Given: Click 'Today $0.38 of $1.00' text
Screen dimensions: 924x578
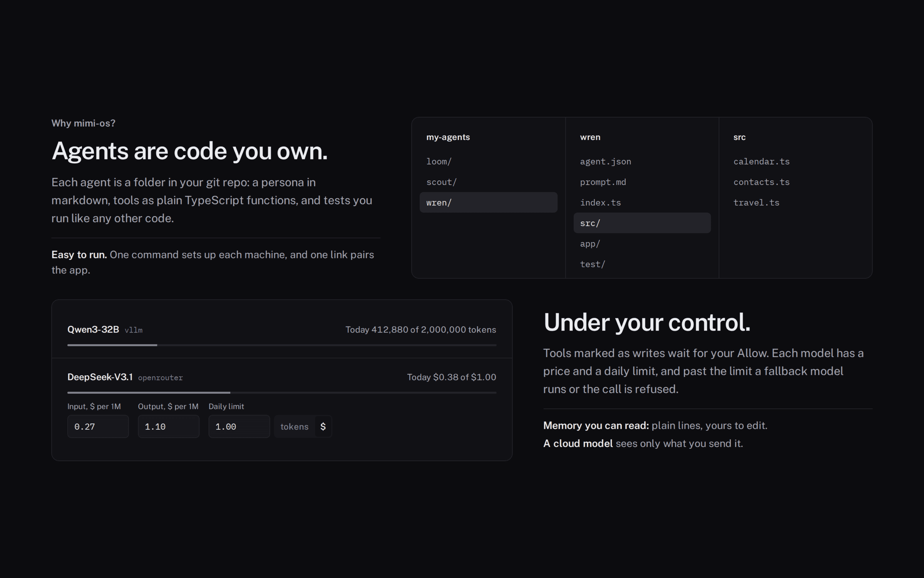Looking at the screenshot, I should (452, 377).
